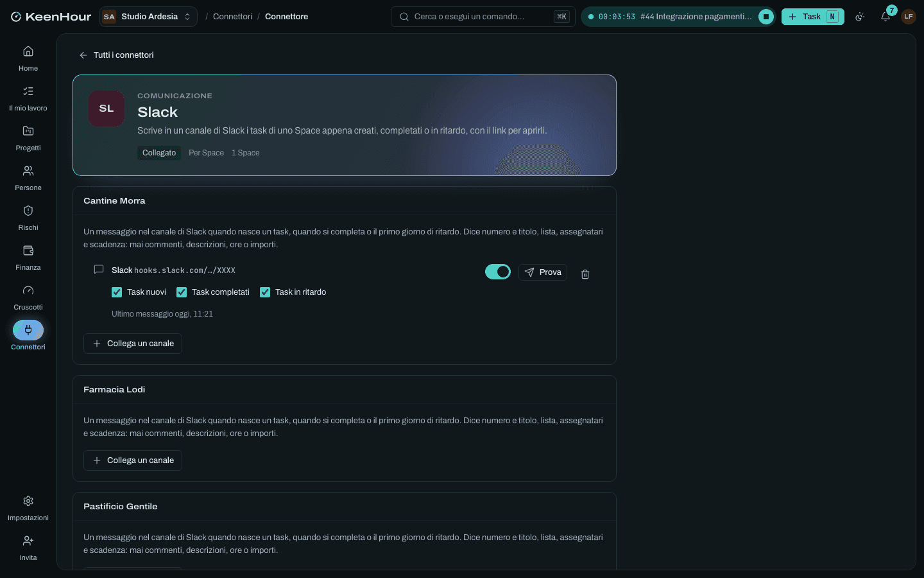The image size is (924, 578).
Task: Click the 1 Space label
Action: coord(246,153)
